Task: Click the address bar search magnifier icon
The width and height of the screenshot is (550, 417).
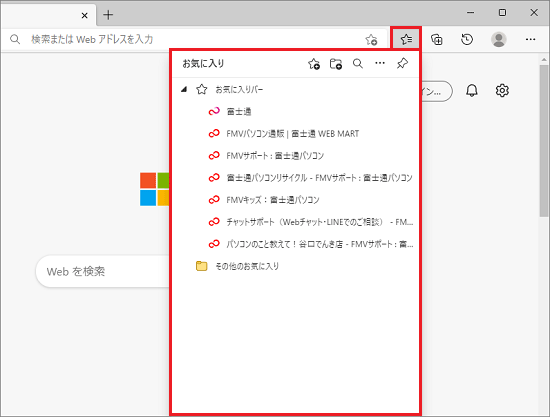Action: point(15,39)
